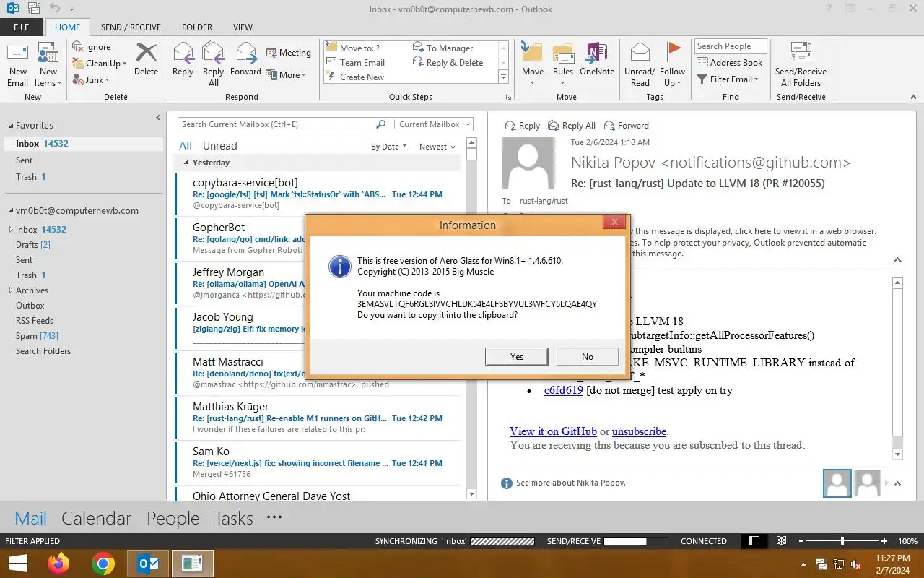Collapse the folder pane
This screenshot has width=924, height=578.
pyautogui.click(x=158, y=118)
